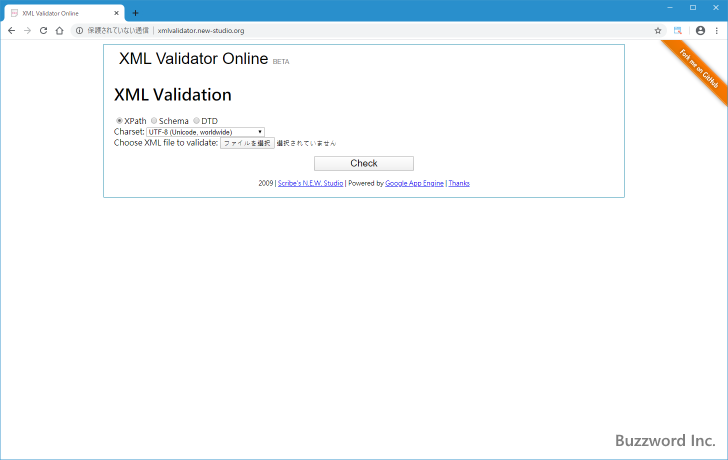This screenshot has height=460, width=728.
Task: Click the site security info icon
Action: click(80, 30)
